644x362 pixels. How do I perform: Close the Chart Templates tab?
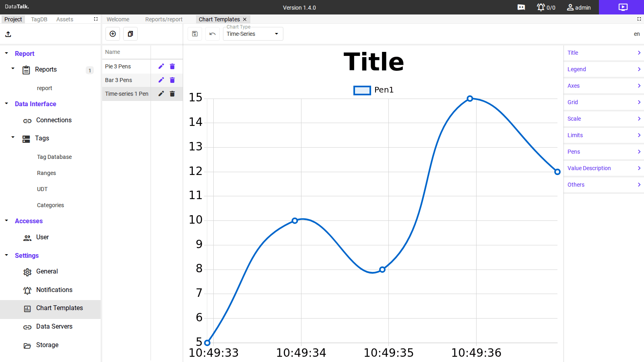click(x=245, y=19)
